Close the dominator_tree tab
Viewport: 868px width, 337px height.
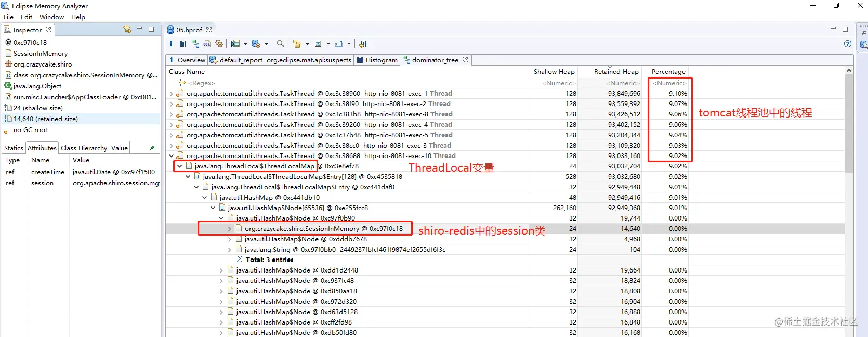465,60
